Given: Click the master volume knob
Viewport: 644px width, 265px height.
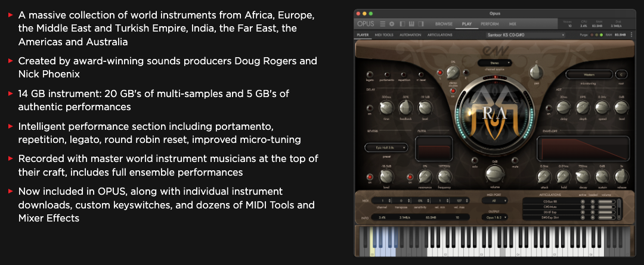Looking at the screenshot, I should pos(494,174).
